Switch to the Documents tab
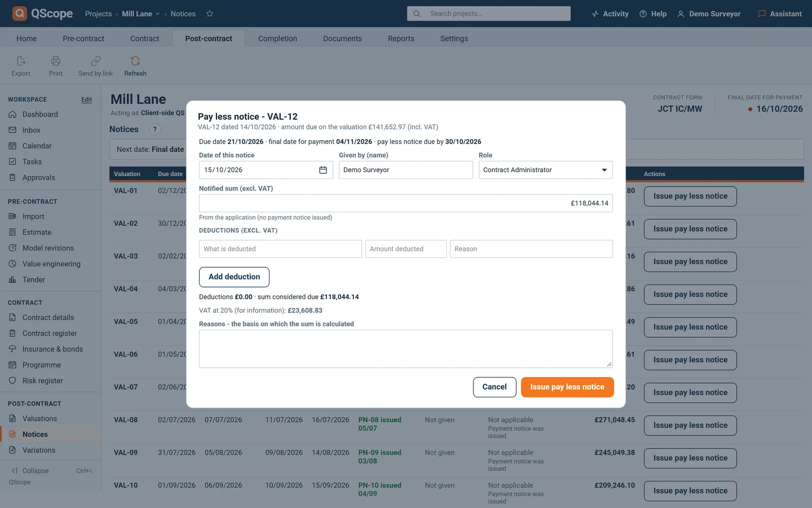The width and height of the screenshot is (812, 508). [x=343, y=39]
